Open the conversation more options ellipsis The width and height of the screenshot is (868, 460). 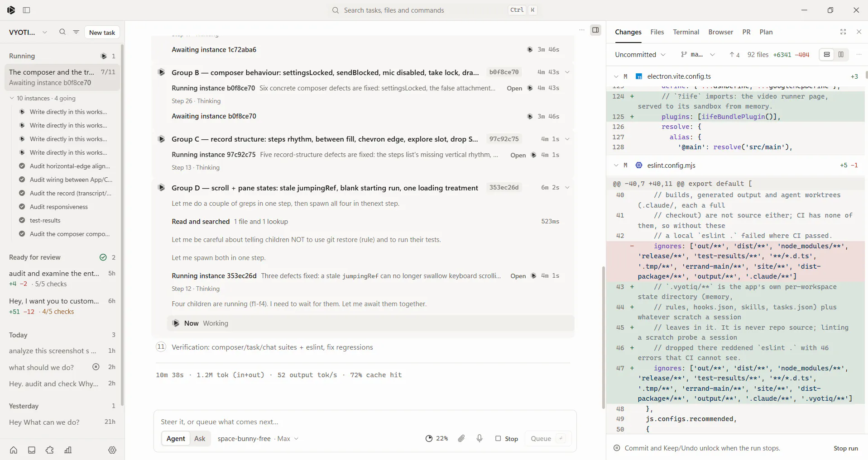point(582,30)
